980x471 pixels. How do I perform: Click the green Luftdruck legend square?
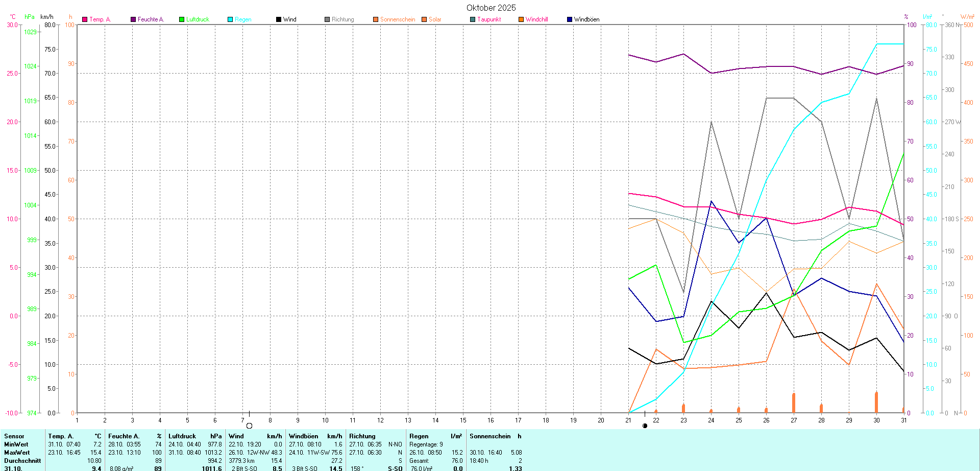[182, 19]
